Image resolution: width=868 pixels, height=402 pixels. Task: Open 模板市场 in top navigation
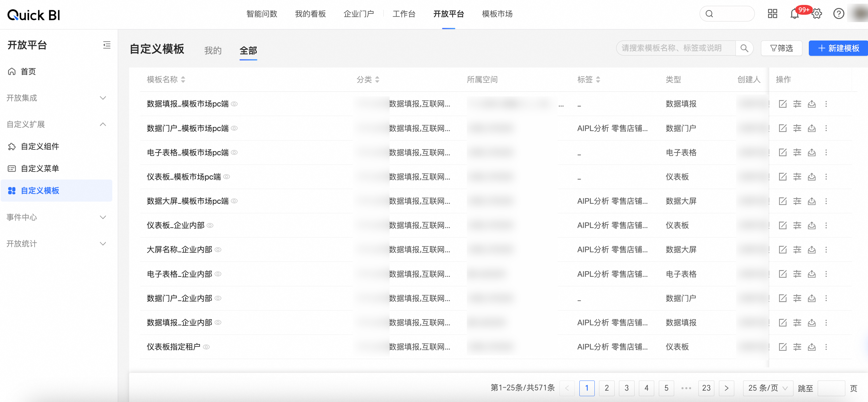pos(497,14)
